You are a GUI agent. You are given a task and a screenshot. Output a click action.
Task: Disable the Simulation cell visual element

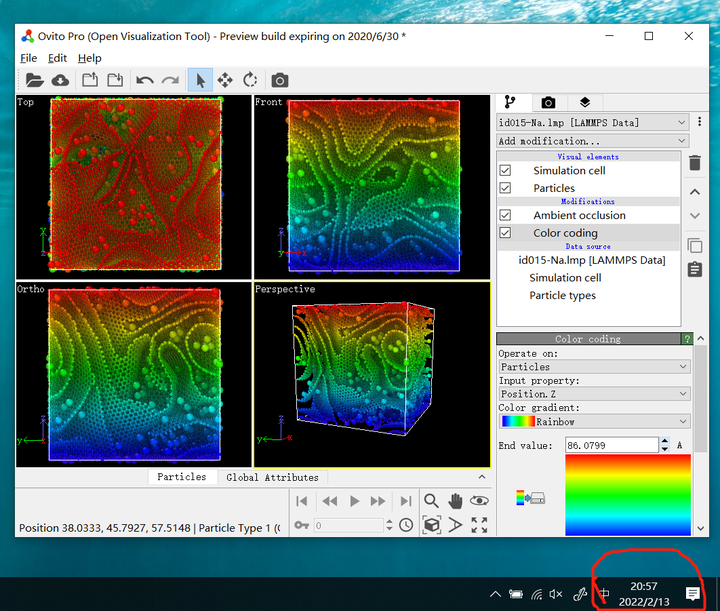505,170
